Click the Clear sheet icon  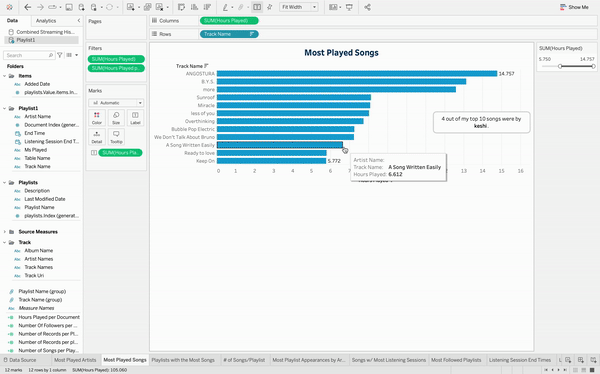tap(159, 7)
